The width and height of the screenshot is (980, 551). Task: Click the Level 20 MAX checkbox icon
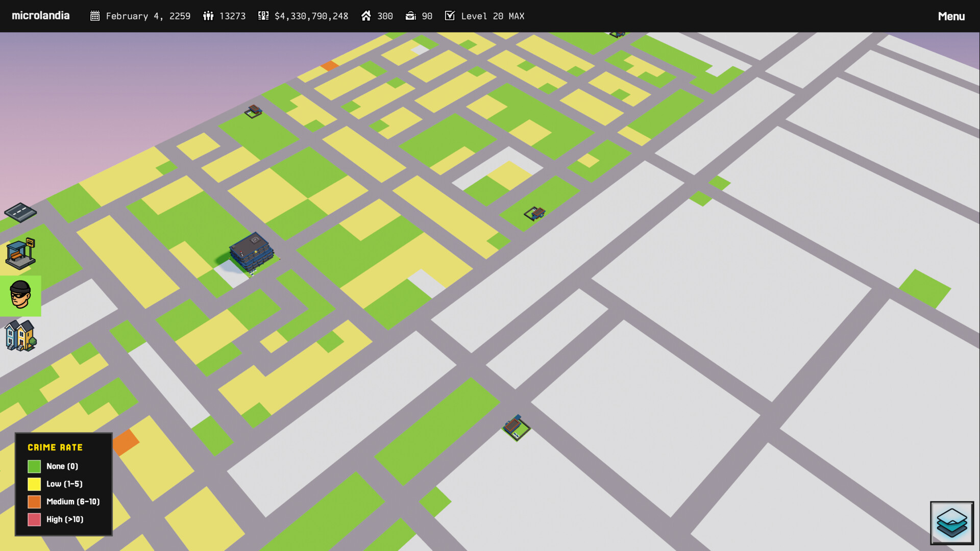coord(450,16)
